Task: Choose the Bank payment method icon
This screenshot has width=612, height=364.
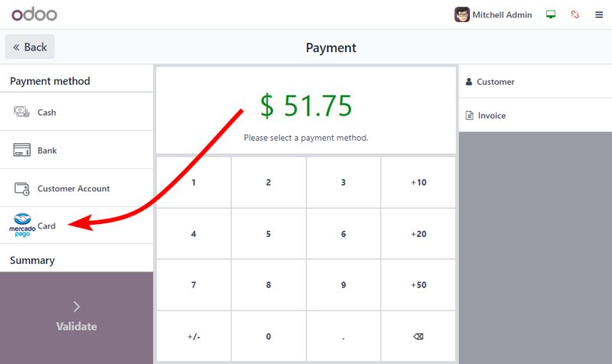Action: click(22, 151)
